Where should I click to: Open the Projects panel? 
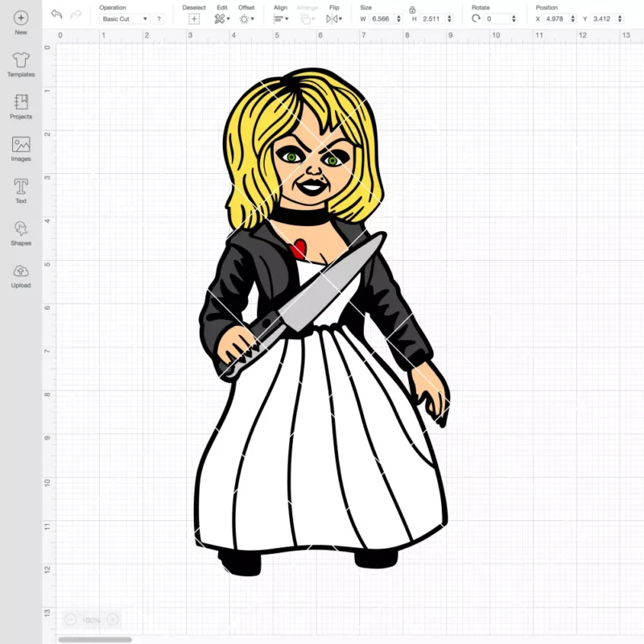click(21, 107)
